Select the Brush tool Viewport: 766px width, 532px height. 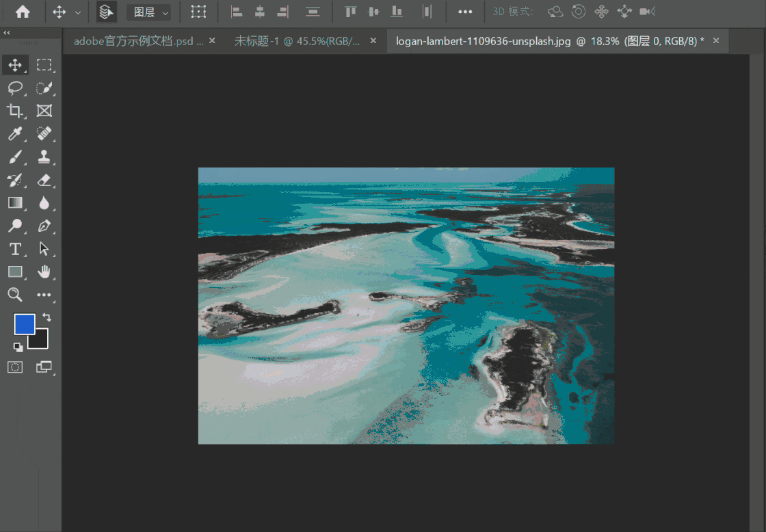(15, 157)
